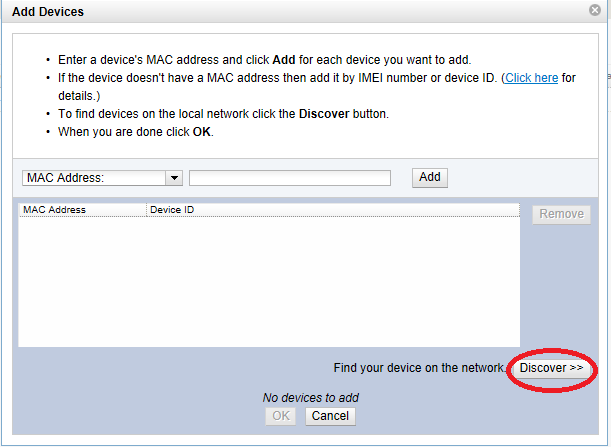Viewport: 611px width, 447px height.
Task: Click the arrow beside MAC Address selector
Action: (174, 177)
